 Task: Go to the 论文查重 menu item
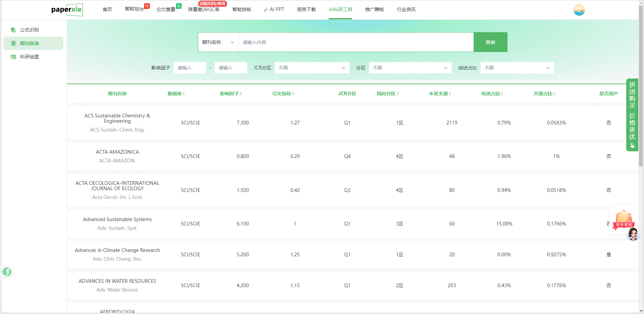(166, 9)
